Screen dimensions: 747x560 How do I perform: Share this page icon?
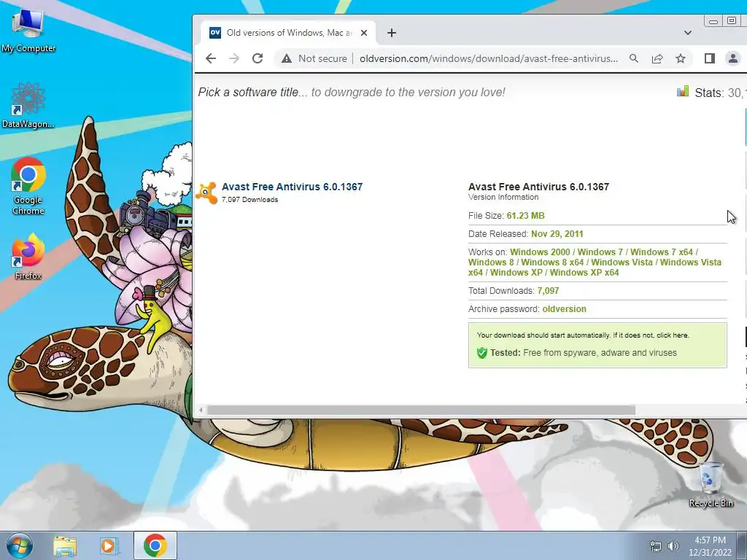pyautogui.click(x=657, y=58)
